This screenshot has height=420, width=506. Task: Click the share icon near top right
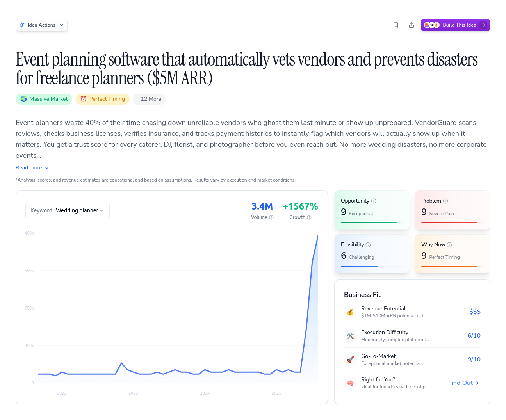tap(412, 25)
